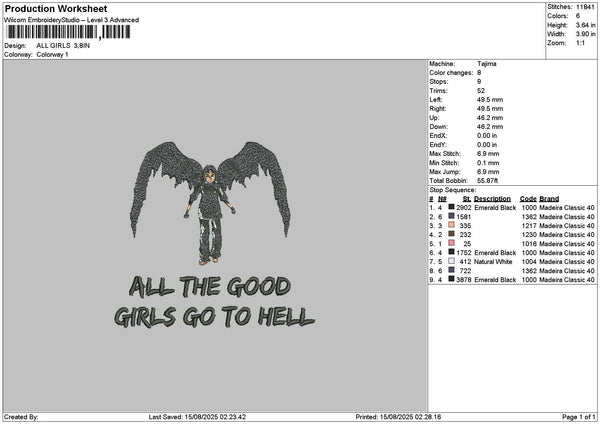Click the 'Colorway 1' value

52,55
